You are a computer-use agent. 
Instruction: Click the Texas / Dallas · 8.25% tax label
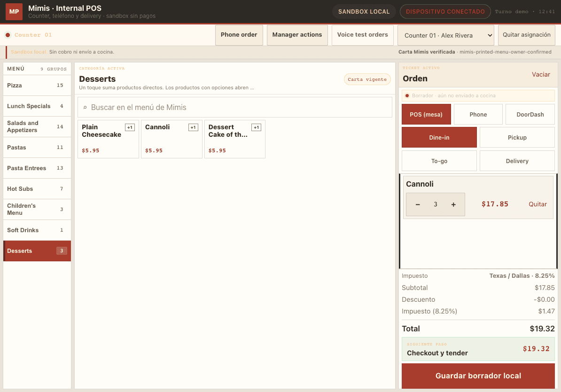point(522,275)
